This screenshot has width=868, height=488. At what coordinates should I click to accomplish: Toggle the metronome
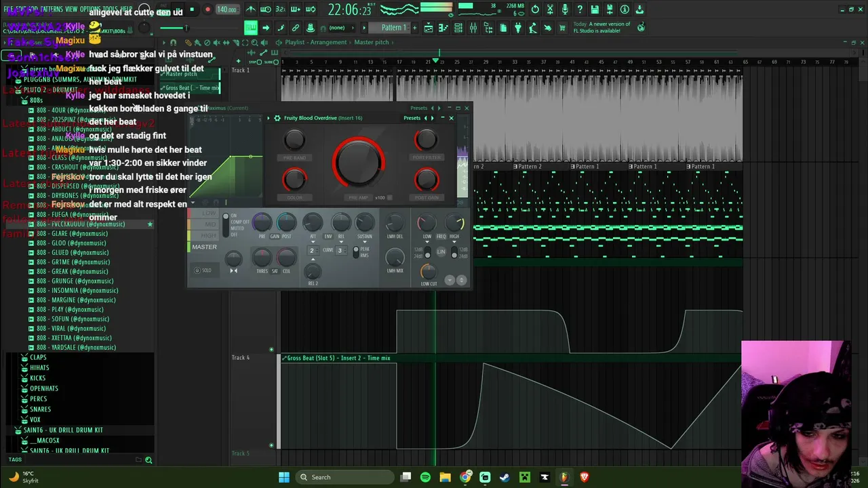[251, 9]
